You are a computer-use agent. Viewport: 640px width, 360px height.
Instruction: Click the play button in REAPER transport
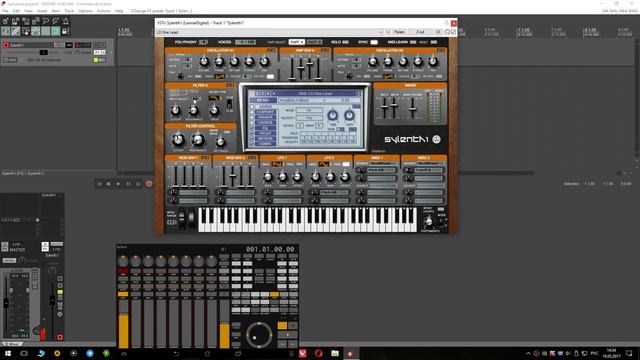(x=118, y=184)
